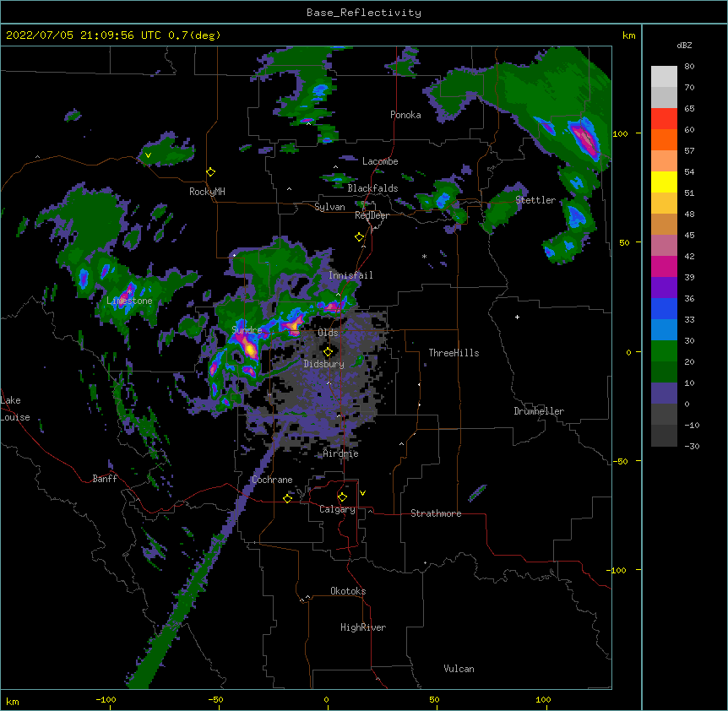Image resolution: width=728 pixels, height=711 pixels.
Task: Pick the magenta 39-42 dBZ legend swatch
Action: [664, 266]
